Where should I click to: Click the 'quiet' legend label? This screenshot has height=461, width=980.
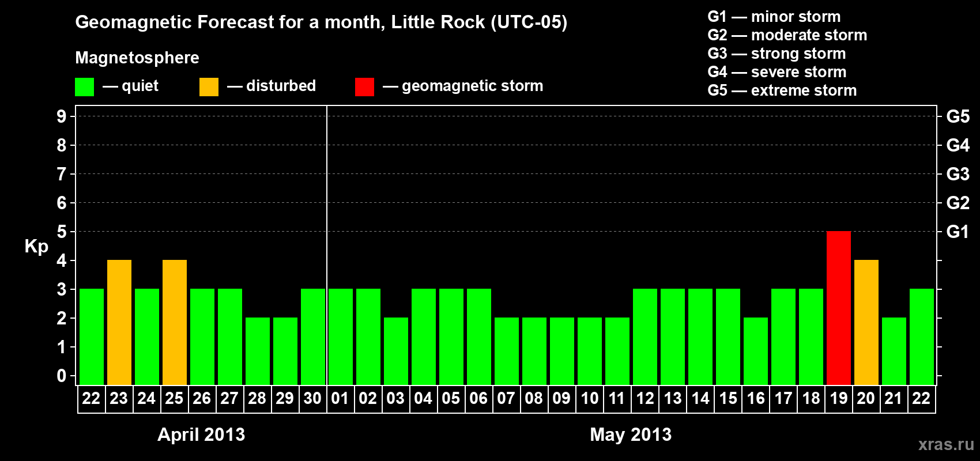[x=140, y=86]
